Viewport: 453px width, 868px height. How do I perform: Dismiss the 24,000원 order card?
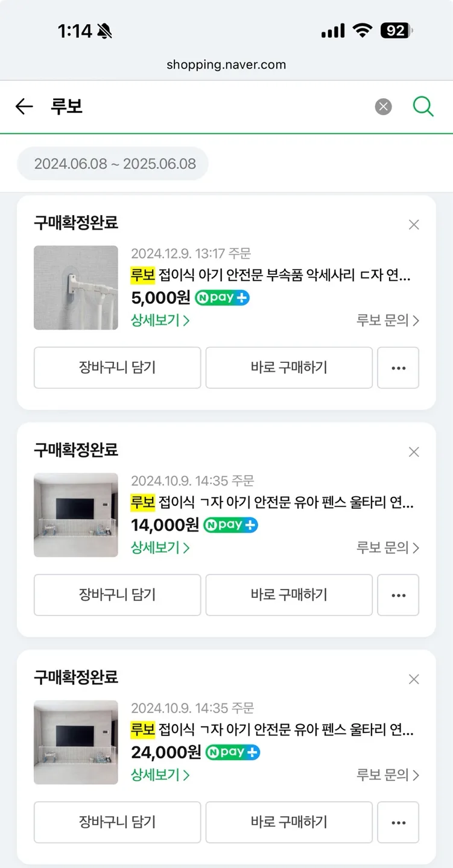[x=414, y=679]
